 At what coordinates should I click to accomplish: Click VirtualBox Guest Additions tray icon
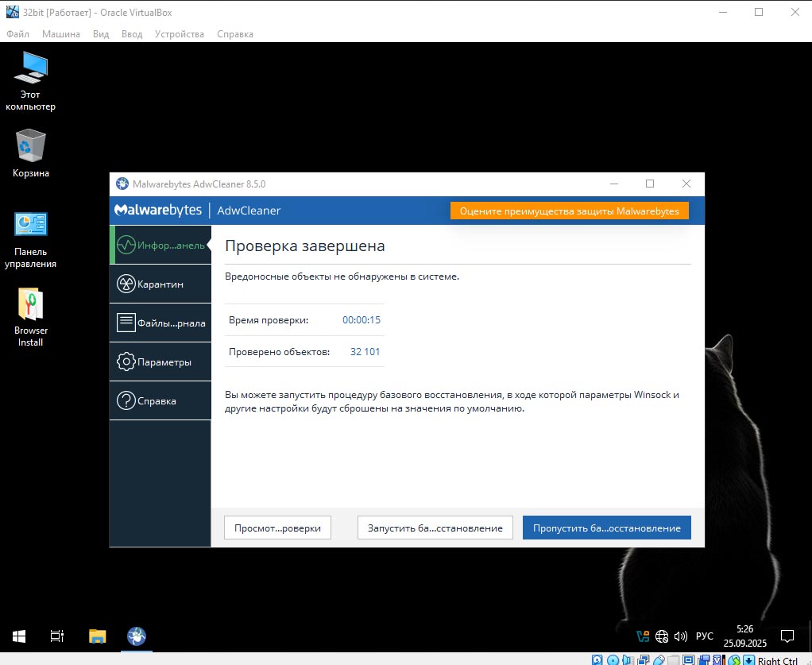coord(643,636)
